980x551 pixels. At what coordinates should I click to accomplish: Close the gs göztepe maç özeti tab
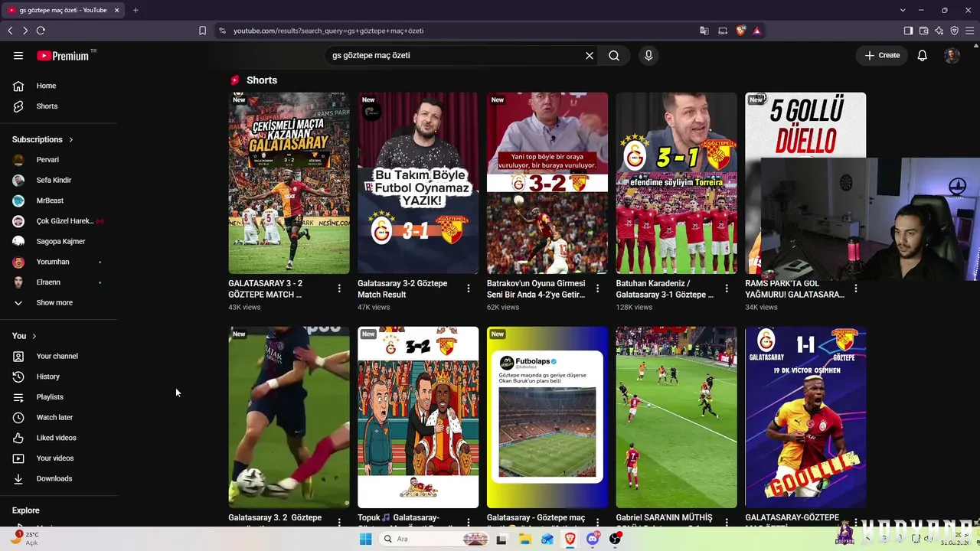(x=116, y=10)
